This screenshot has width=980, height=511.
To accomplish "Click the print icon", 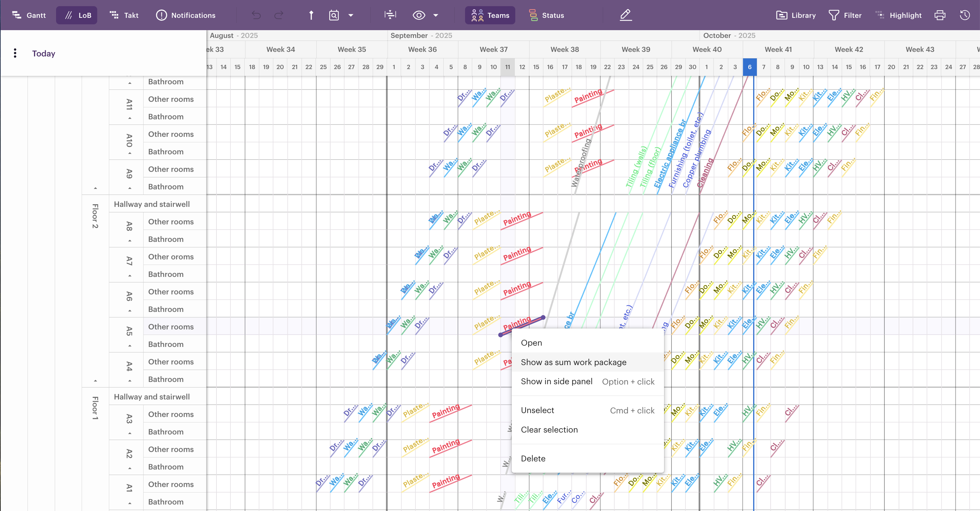I will coord(939,15).
